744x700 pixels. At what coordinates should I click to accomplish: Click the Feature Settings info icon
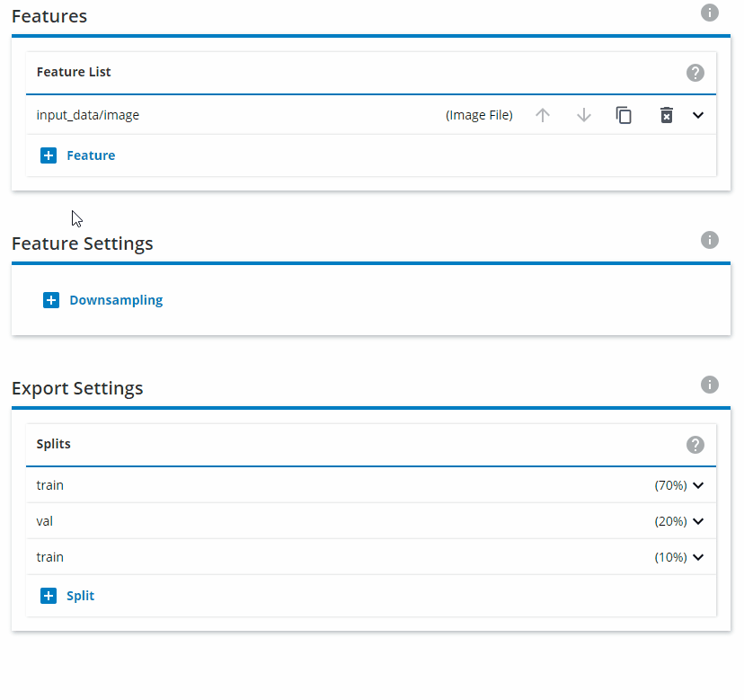coord(709,240)
